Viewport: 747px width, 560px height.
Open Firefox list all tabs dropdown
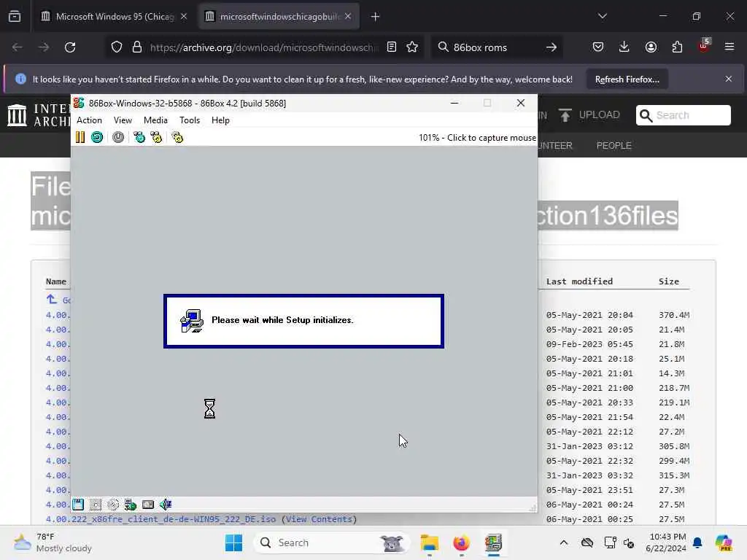603,16
